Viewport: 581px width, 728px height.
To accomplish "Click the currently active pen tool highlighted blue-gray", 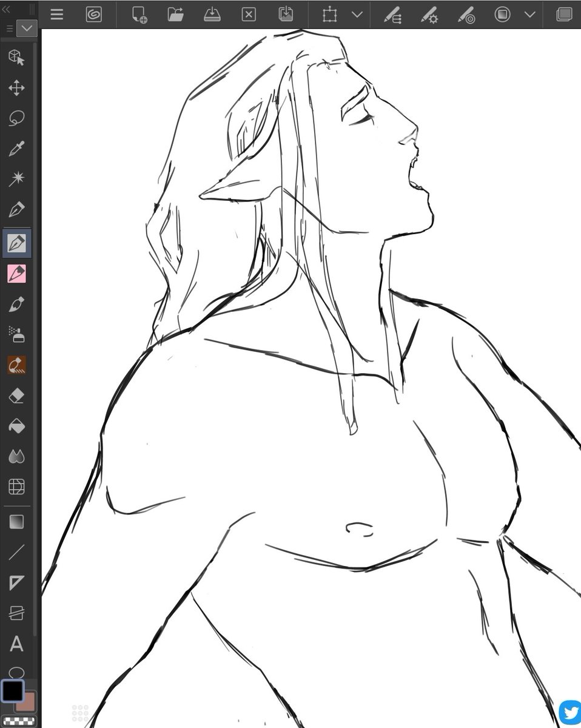I will (16, 243).
